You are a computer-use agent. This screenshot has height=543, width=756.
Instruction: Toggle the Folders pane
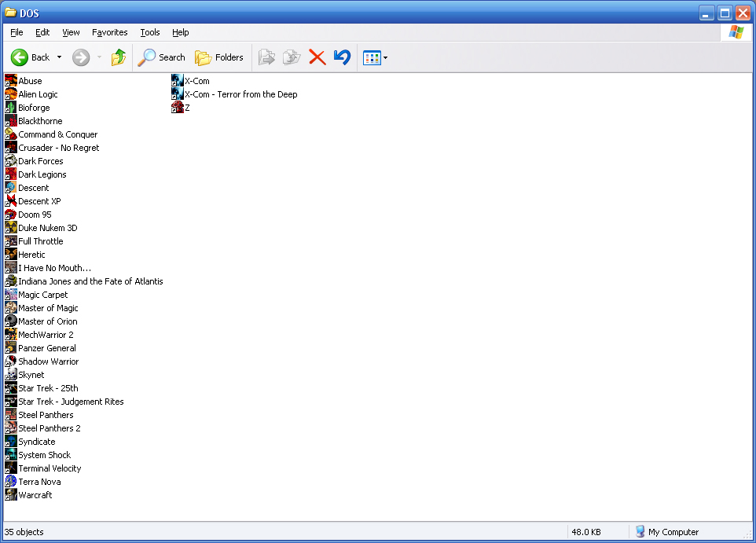[219, 57]
